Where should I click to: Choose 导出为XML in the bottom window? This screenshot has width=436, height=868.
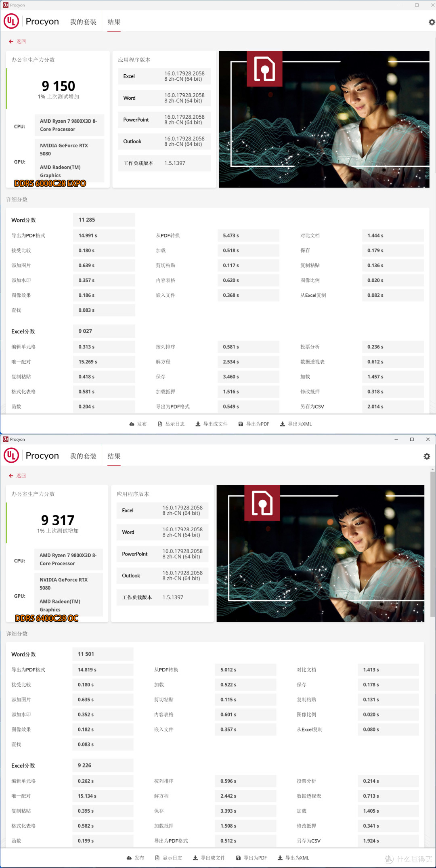click(293, 858)
